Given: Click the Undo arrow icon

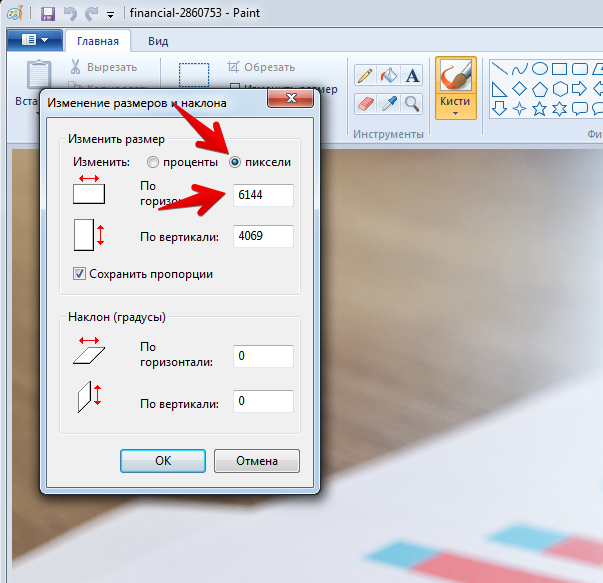Looking at the screenshot, I should (x=70, y=14).
